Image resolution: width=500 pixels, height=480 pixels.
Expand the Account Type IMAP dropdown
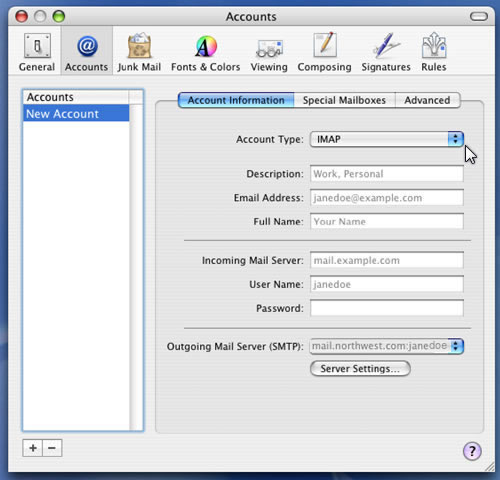(x=387, y=139)
